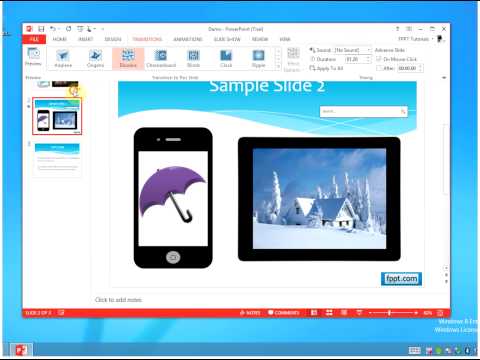
Task: Apply the Clock transition
Action: (x=226, y=58)
